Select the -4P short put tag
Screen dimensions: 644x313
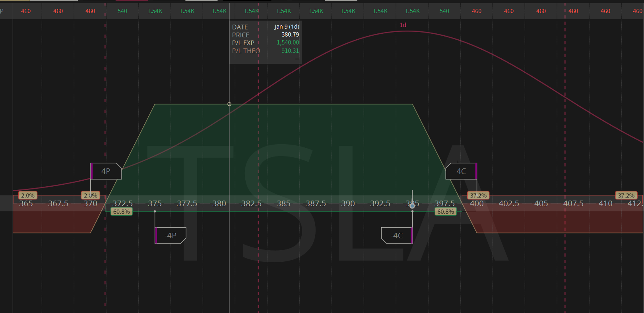[x=171, y=236]
